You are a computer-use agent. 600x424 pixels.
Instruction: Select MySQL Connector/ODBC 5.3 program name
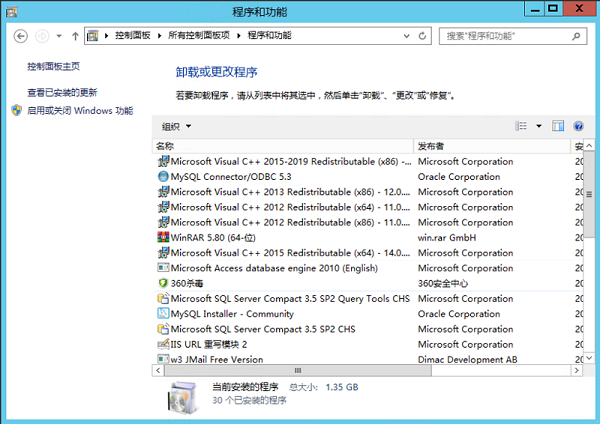pos(231,177)
